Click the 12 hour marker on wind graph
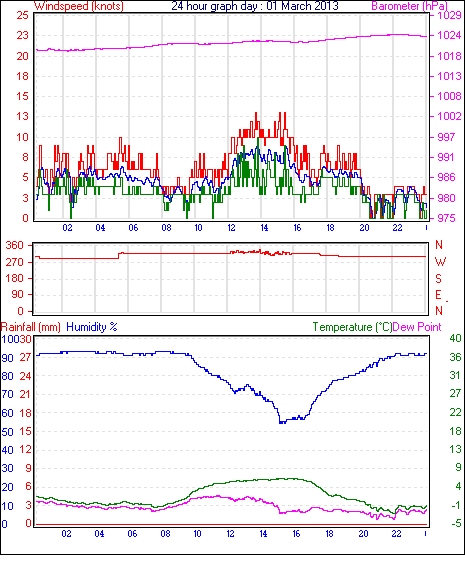The width and height of the screenshot is (465, 563). [x=231, y=228]
